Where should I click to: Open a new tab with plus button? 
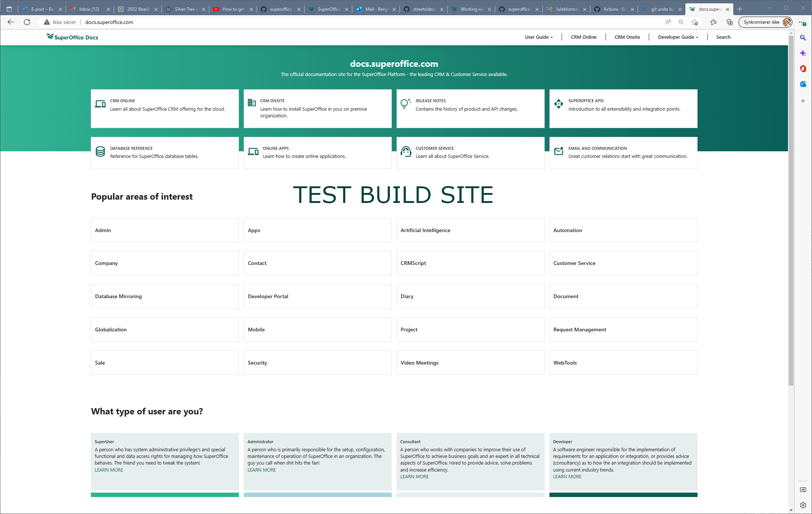pyautogui.click(x=740, y=9)
